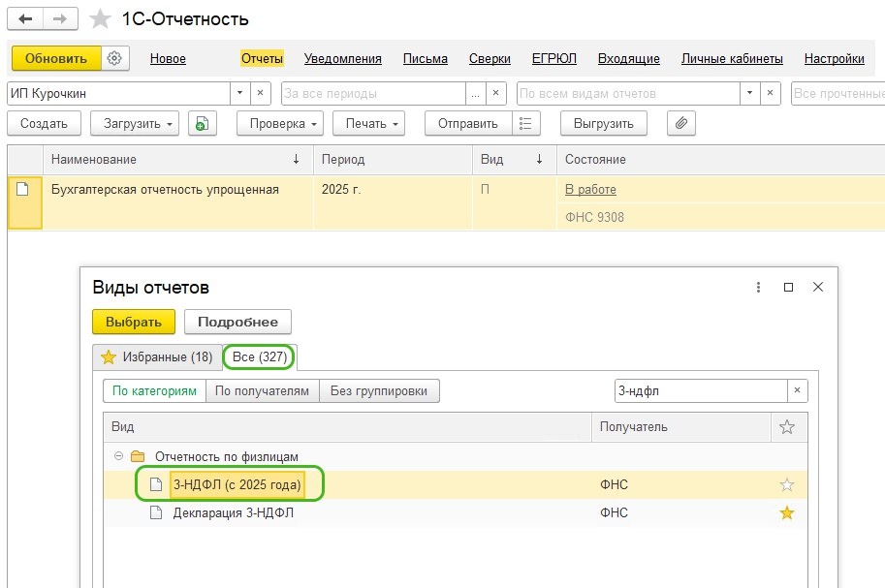This screenshot has width=885, height=588.
Task: Open period selection ellipsis button
Action: tap(475, 93)
